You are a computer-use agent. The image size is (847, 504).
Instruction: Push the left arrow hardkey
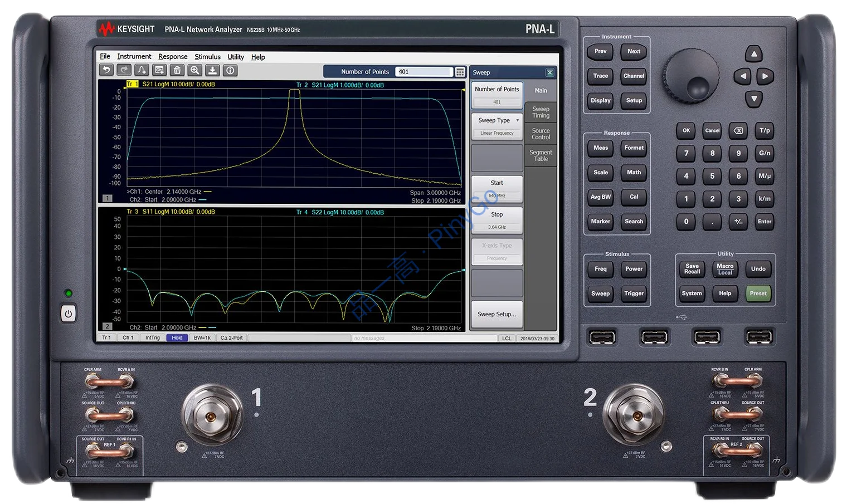tap(742, 76)
